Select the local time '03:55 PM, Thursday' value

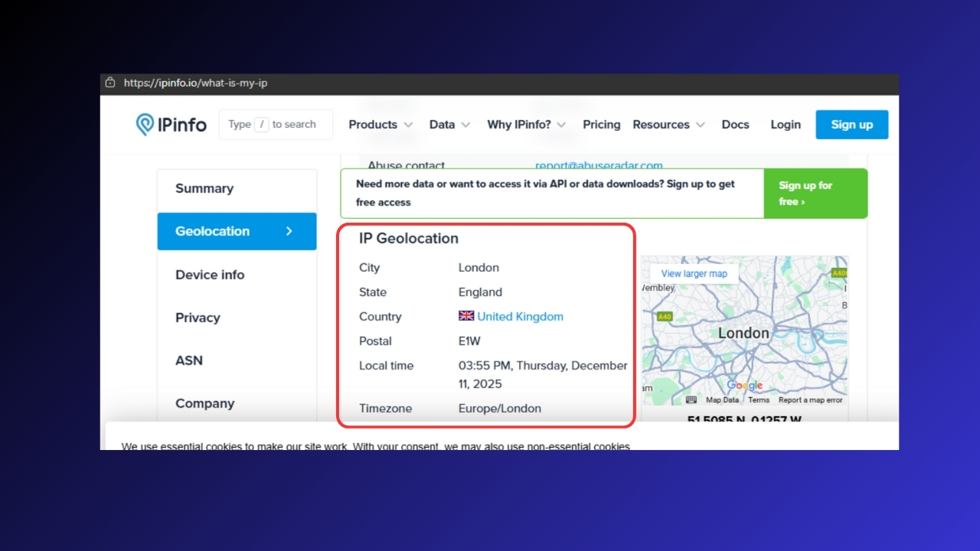click(543, 375)
